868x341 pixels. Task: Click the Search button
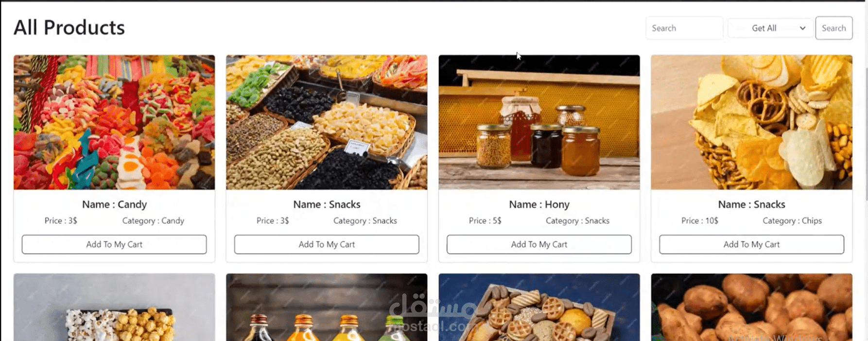click(833, 28)
